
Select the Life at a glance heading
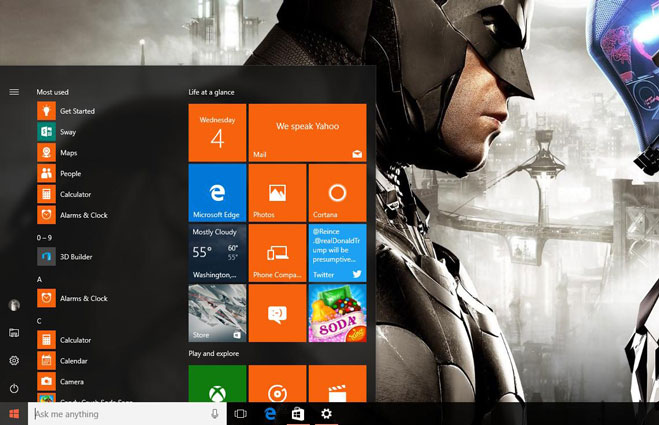(x=211, y=92)
